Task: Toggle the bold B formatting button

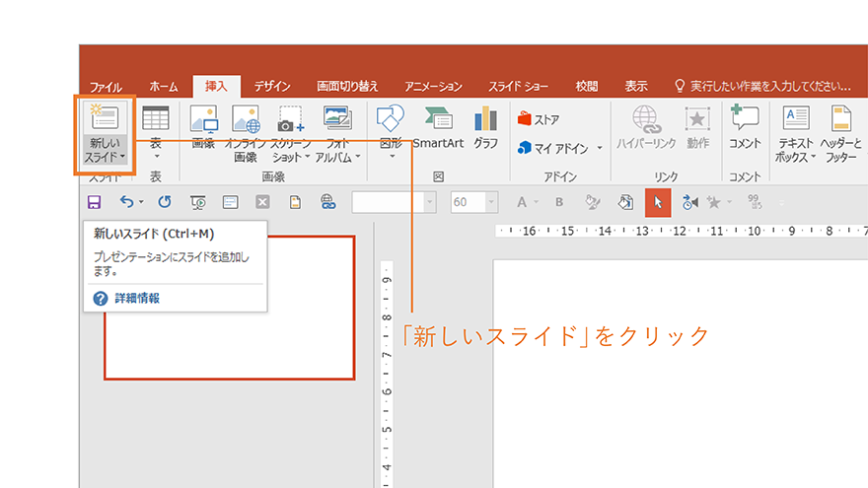Action: point(558,202)
